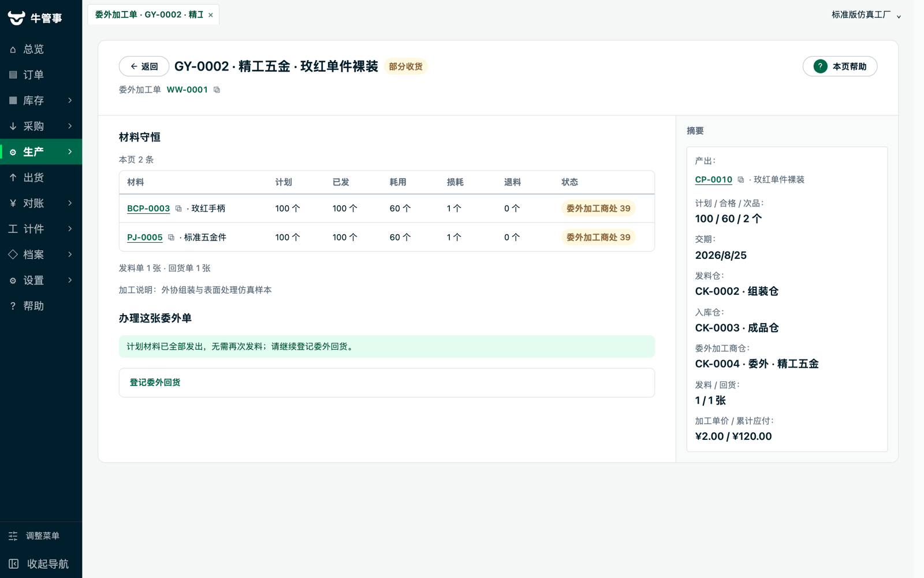
Task: Expand the 计件 sidebar chevron
Action: click(70, 229)
